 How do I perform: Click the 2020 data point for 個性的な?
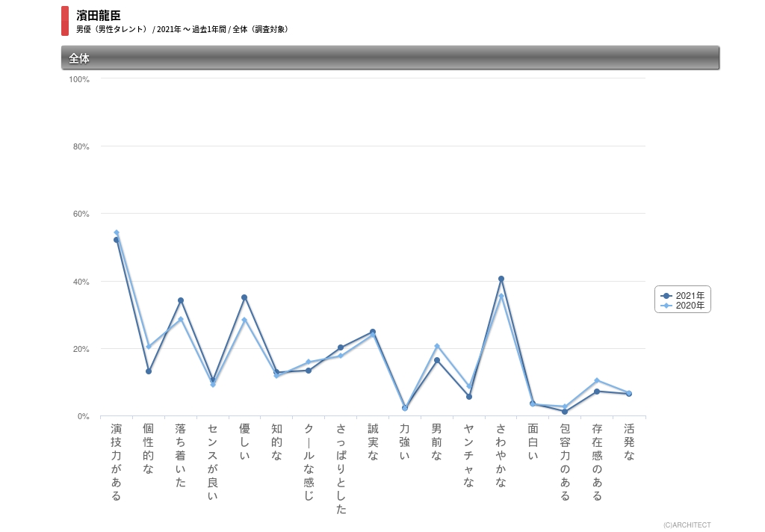click(149, 347)
